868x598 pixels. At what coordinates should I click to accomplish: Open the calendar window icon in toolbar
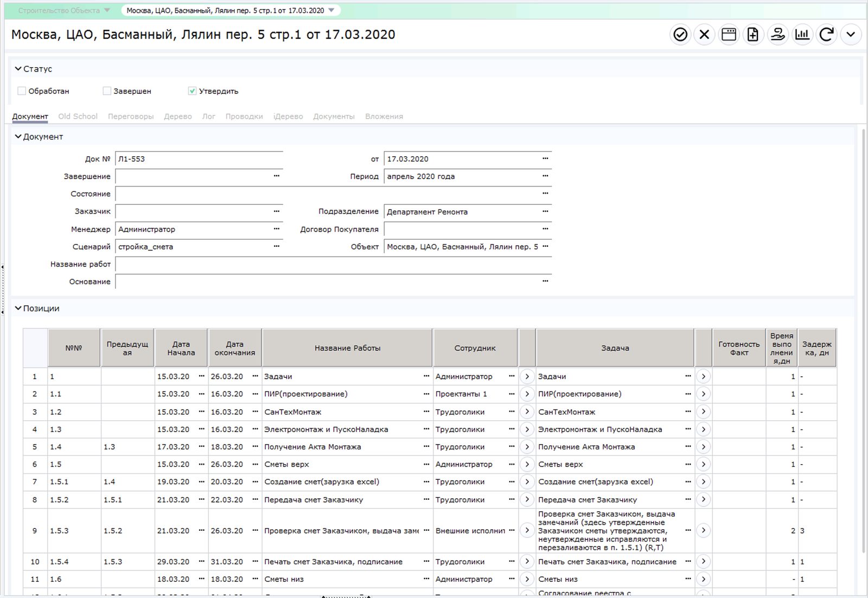pos(729,35)
